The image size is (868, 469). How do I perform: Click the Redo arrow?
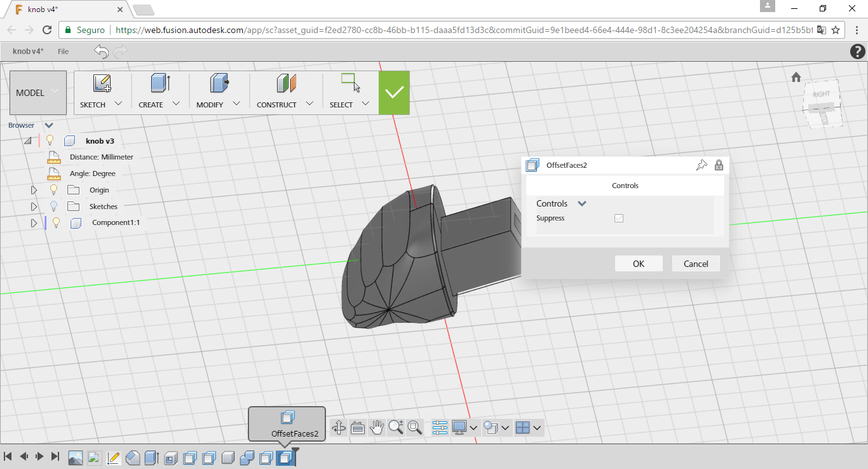pos(120,51)
